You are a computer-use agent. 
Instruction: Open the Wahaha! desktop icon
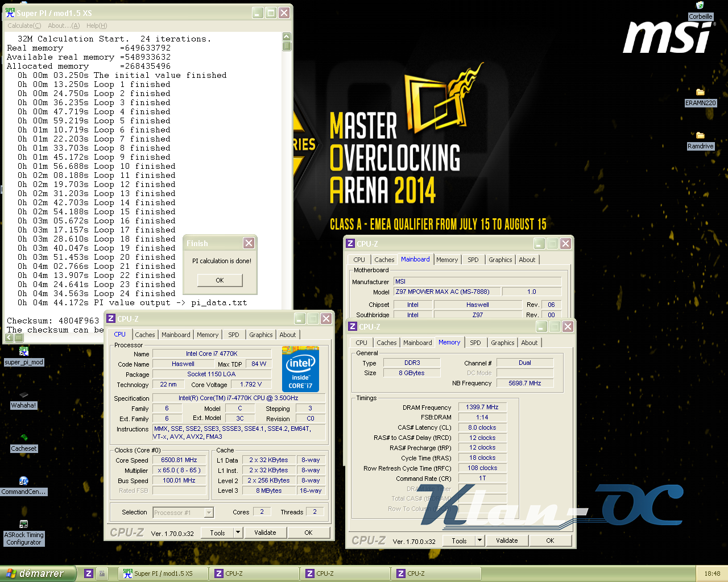[24, 394]
